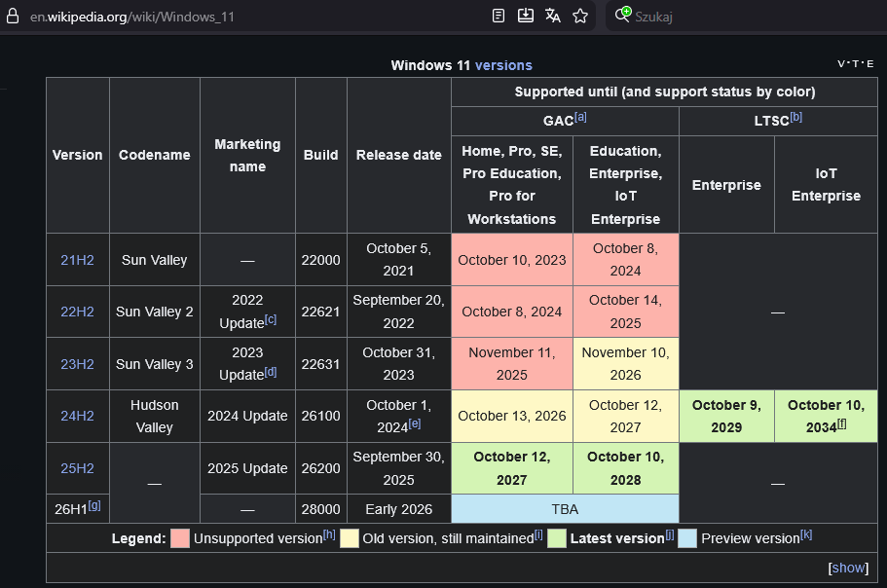Open the 21H2 version link
This screenshot has width=887, height=588.
77,260
